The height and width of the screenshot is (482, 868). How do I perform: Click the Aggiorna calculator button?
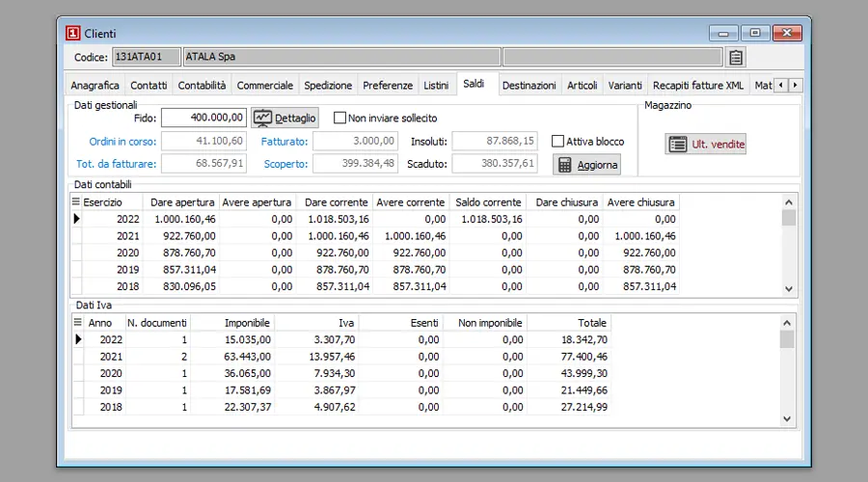(x=586, y=165)
